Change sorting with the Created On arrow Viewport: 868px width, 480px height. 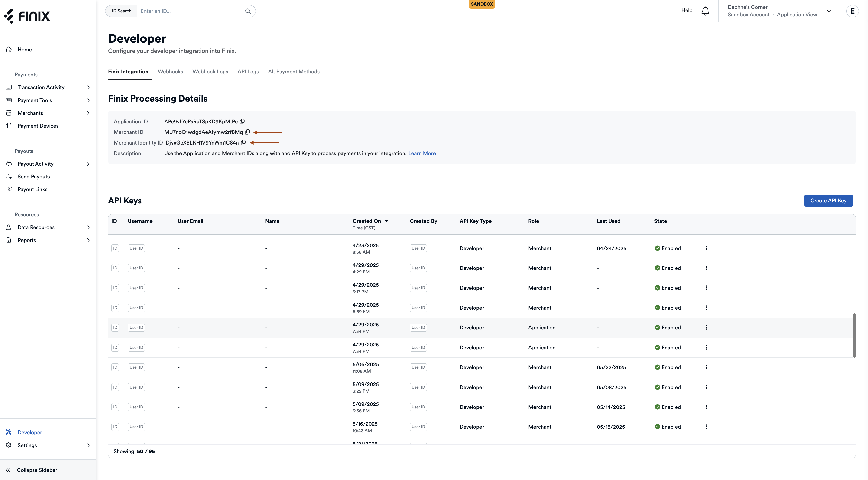387,221
